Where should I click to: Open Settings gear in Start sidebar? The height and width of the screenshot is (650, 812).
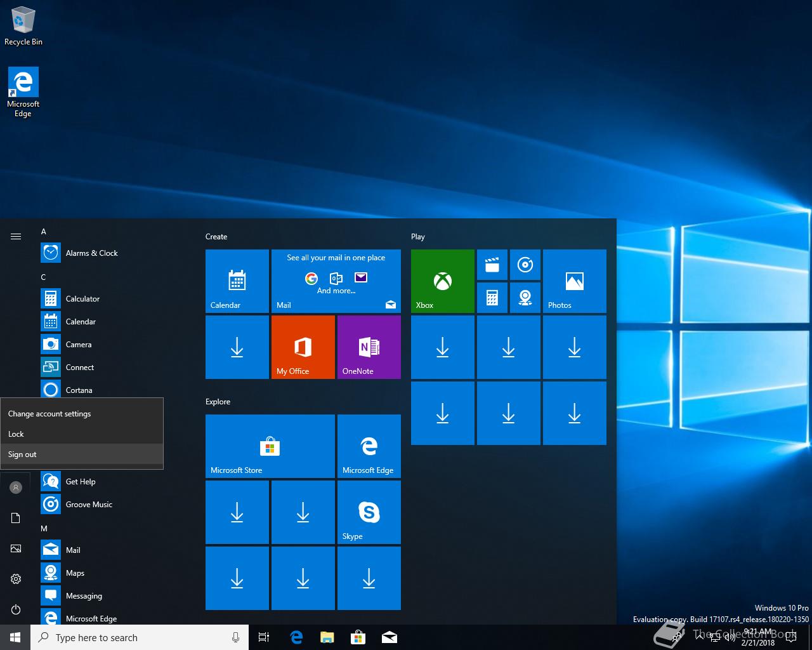click(16, 579)
